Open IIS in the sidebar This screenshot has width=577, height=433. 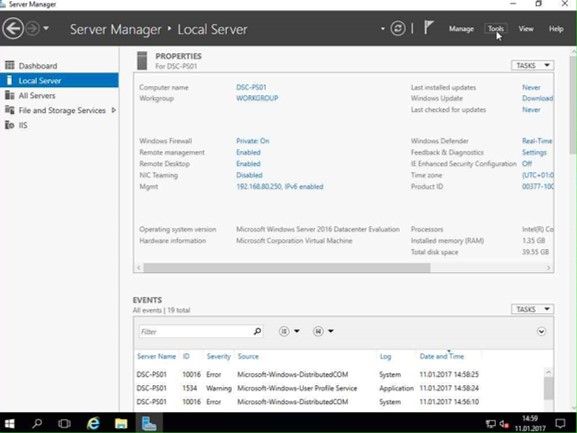(23, 125)
